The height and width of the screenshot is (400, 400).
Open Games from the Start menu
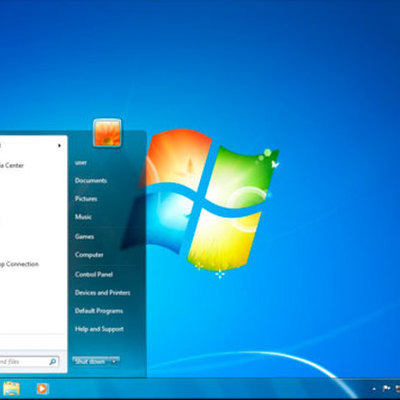84,236
